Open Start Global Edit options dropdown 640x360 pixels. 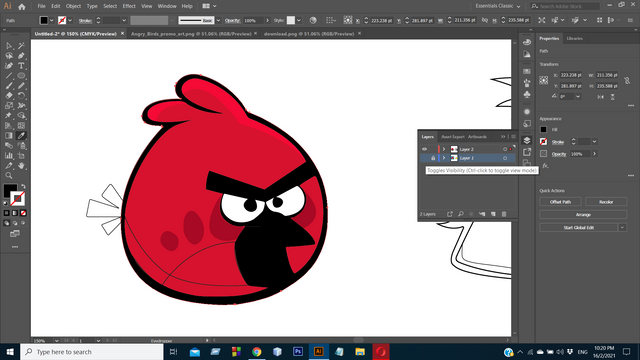coord(622,227)
